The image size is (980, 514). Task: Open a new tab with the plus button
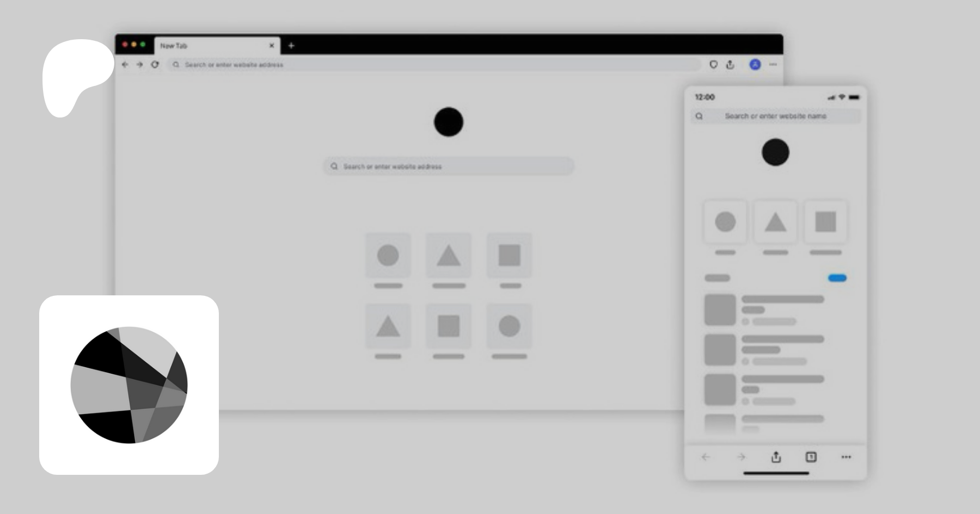(x=291, y=46)
